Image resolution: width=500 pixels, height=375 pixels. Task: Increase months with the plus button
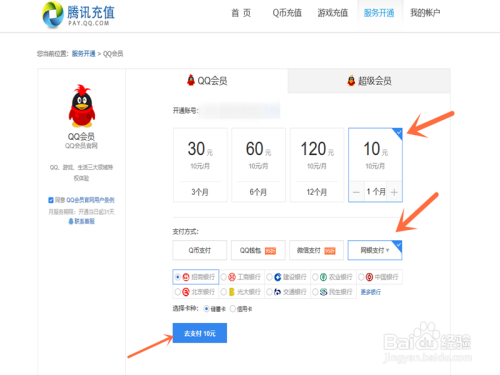394,192
